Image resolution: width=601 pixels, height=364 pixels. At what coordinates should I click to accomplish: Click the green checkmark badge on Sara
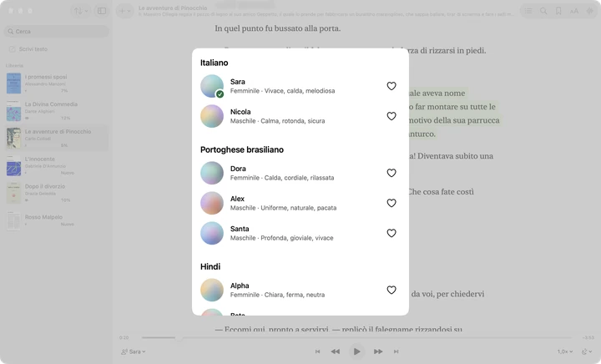(220, 94)
